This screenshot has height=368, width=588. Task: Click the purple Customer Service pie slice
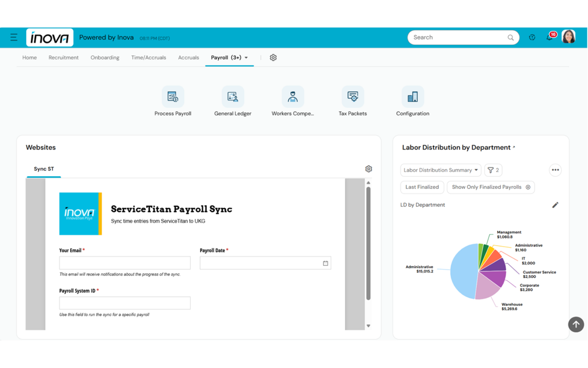497,266
